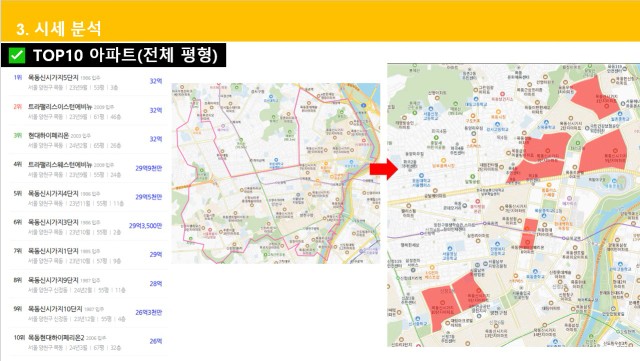The height and width of the screenshot is (361, 640).
Task: Click the TOP10 아파트(전체 평형) title banner
Action: coord(113,55)
